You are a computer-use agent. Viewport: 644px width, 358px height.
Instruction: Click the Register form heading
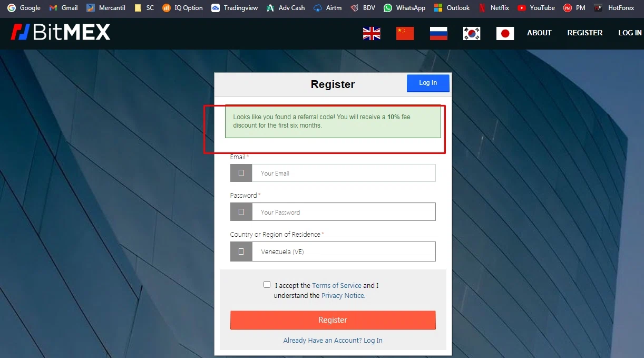point(333,84)
